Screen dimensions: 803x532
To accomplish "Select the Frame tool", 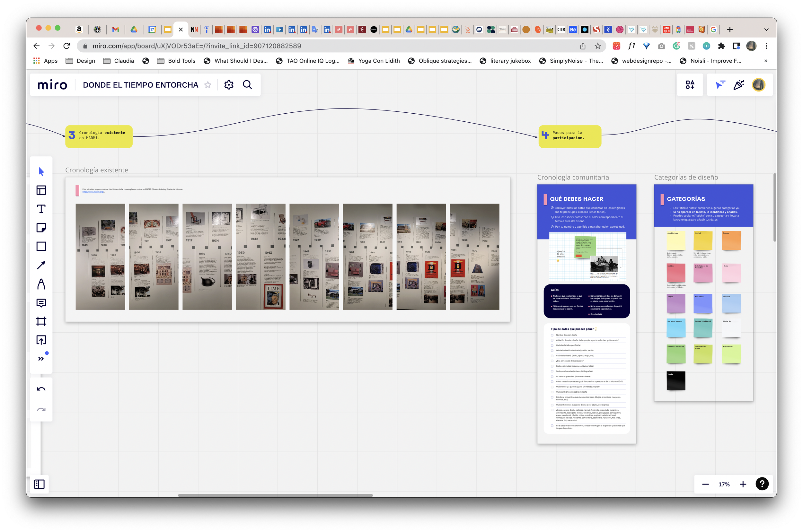I will pos(41,321).
